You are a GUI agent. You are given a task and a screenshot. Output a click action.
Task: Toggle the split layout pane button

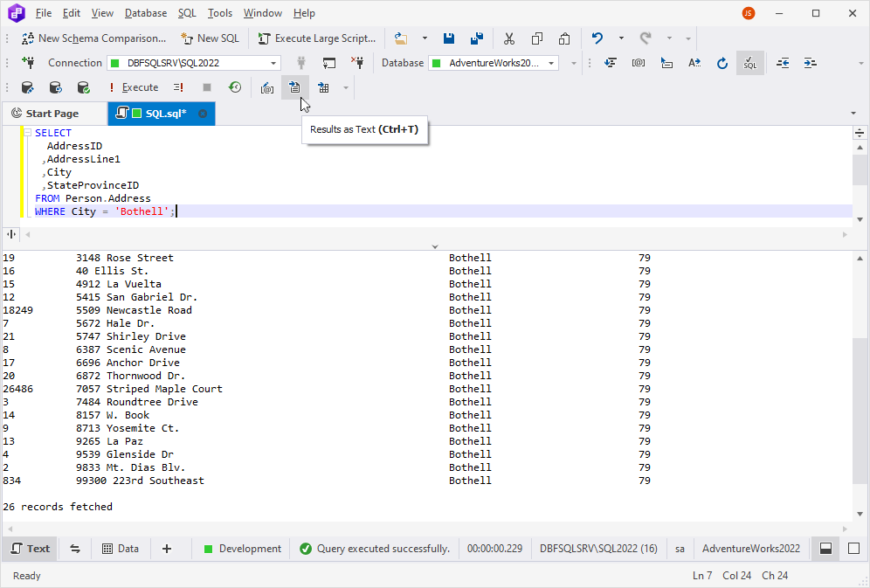pos(825,549)
